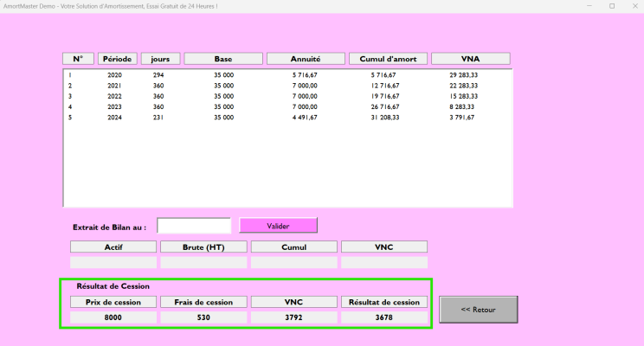Select the Frais de cession value 530

203,317
